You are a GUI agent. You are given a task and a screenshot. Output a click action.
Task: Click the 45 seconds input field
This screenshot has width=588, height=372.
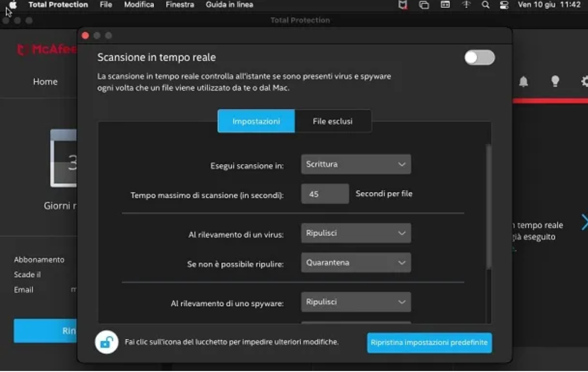(x=325, y=194)
